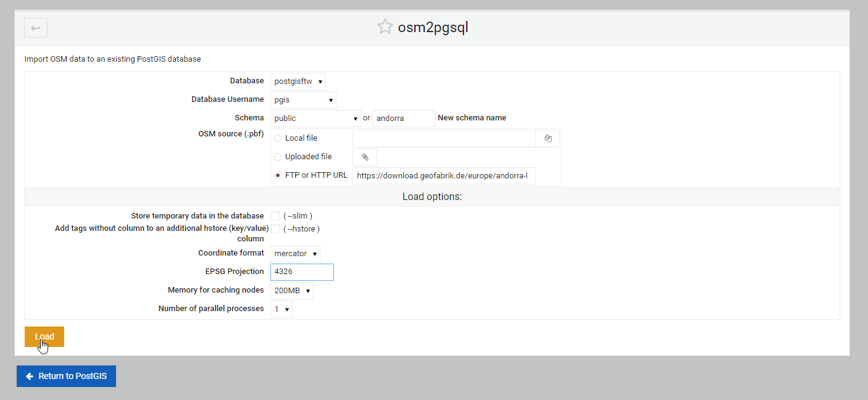The width and height of the screenshot is (868, 400).
Task: Click Return to PostGIS button
Action: [67, 377]
